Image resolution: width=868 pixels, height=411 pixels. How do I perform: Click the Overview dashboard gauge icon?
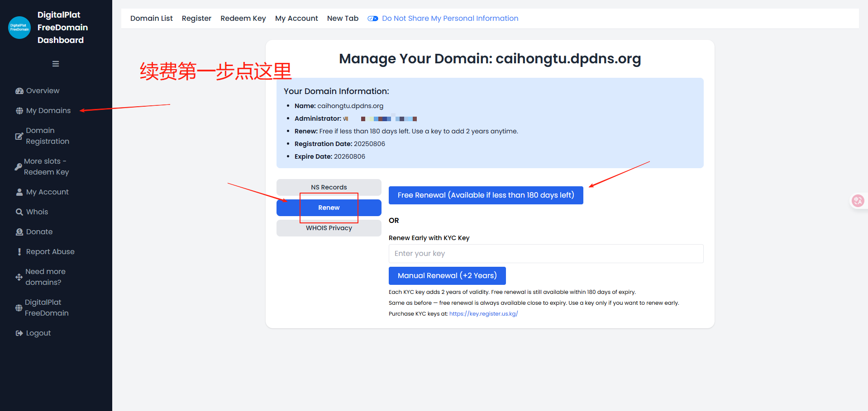19,91
